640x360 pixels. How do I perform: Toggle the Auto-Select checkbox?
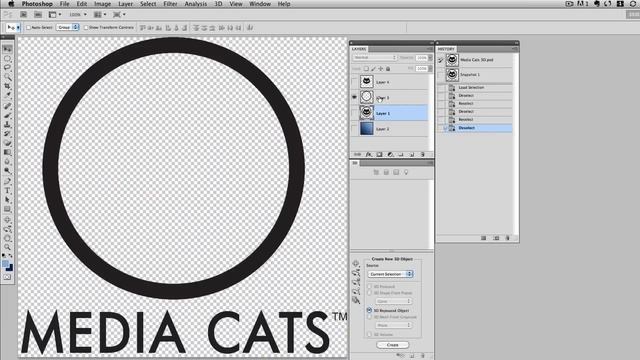pos(29,28)
